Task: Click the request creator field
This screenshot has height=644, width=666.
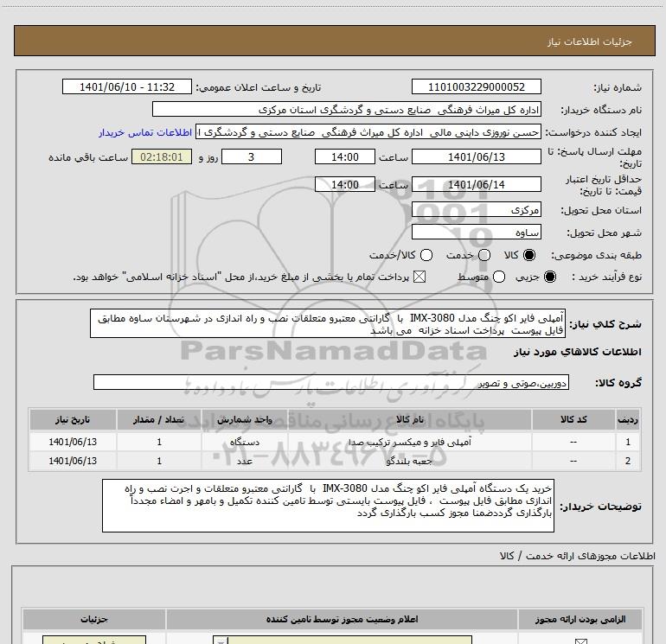Action: 368,132
